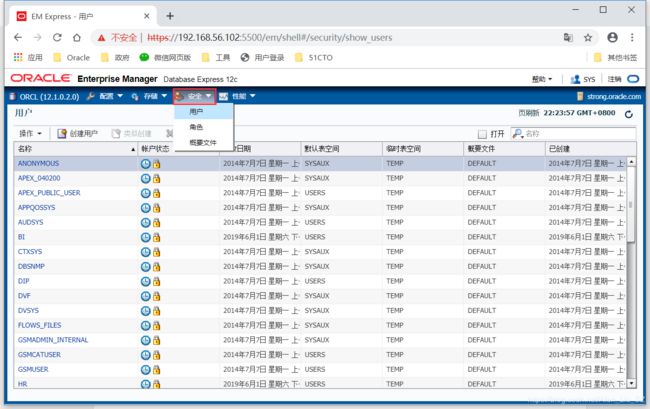Viewport: 650px width, 409px height.
Task: Collapse the 安全 menu
Action: 194,97
